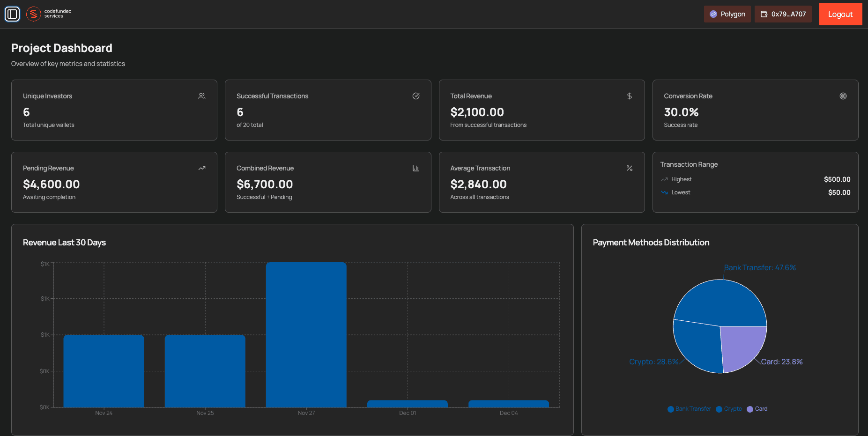Expand the wallet address 0x79...A707 menu
Viewport: 868px width, 436px height.
click(x=783, y=14)
